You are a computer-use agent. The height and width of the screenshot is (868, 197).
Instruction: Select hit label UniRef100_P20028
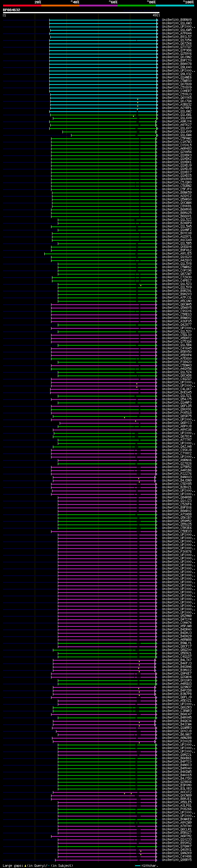pos(177,741)
